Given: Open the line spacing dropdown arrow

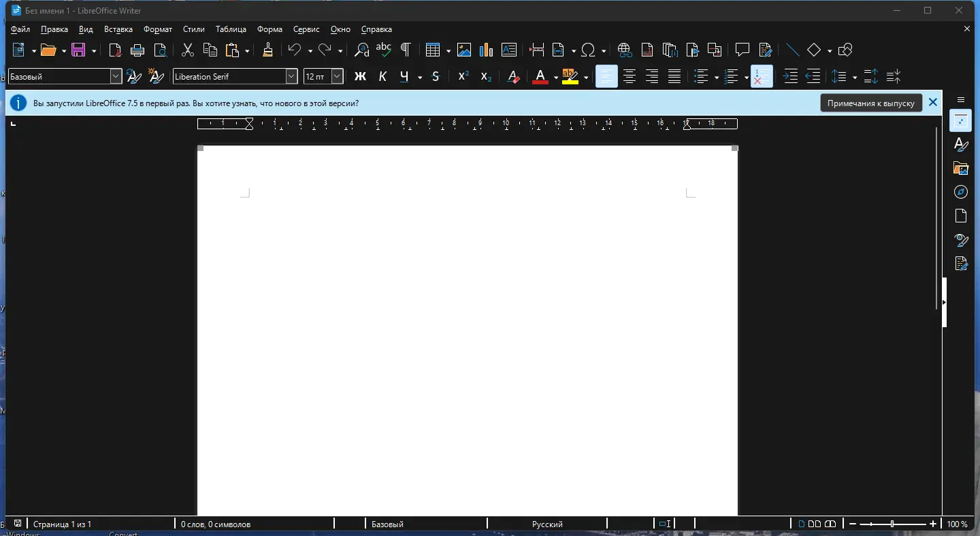Looking at the screenshot, I should click(854, 78).
